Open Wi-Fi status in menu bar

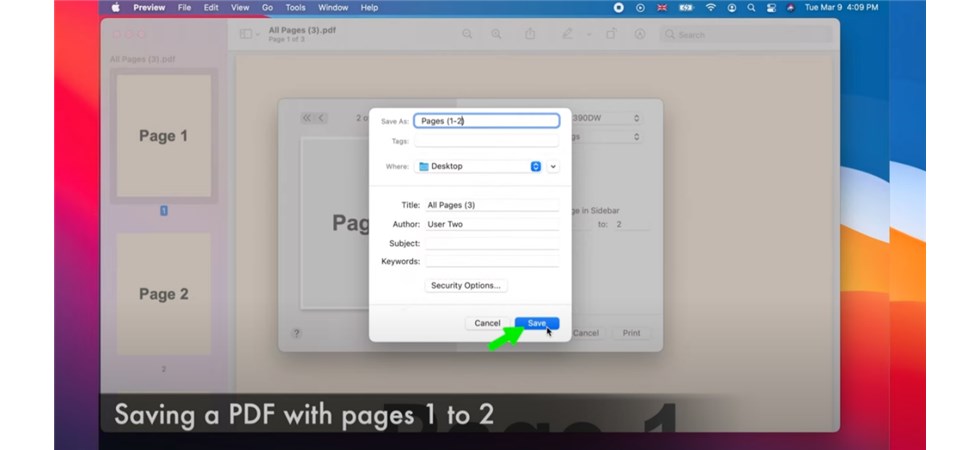coord(710,7)
